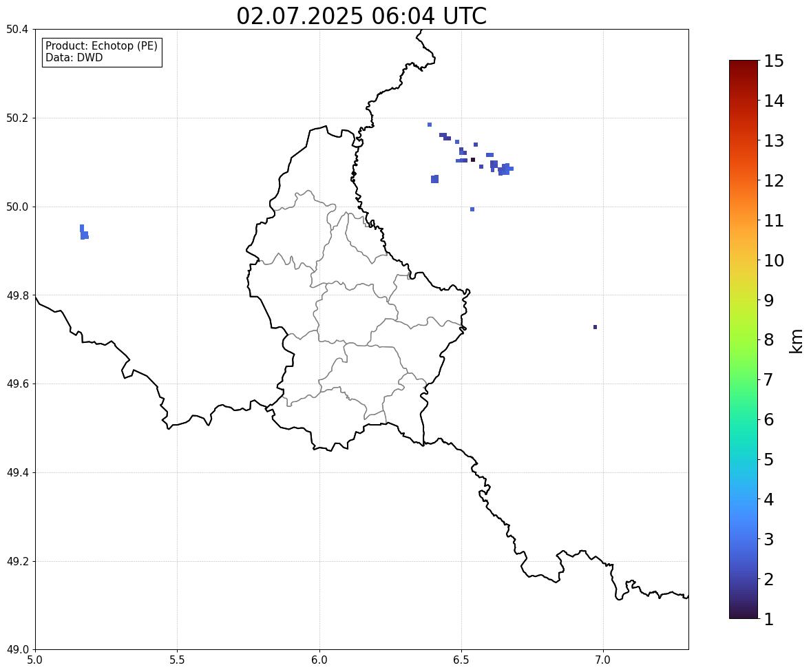Click the colorbar tick label 14
This screenshot has width=811, height=672.
[x=774, y=101]
